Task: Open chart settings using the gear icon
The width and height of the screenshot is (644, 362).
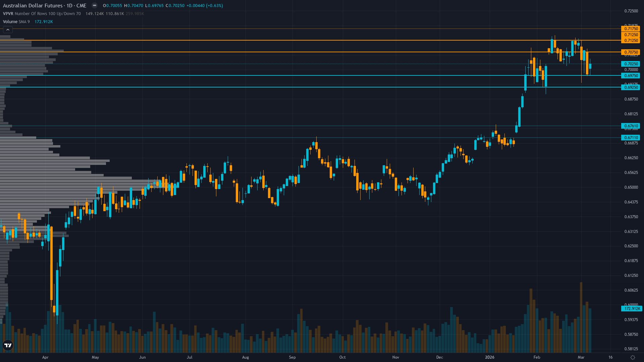Action: pos(633,357)
